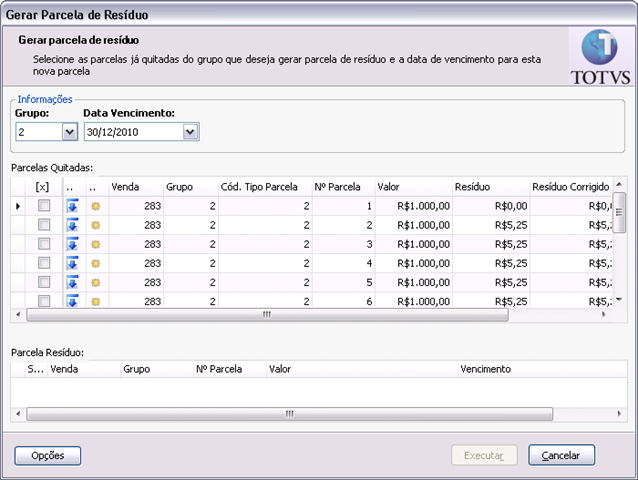Screen dimensions: 638x480
Task: Click the blue download arrow icon in parcela 2 row
Action: pos(72,225)
